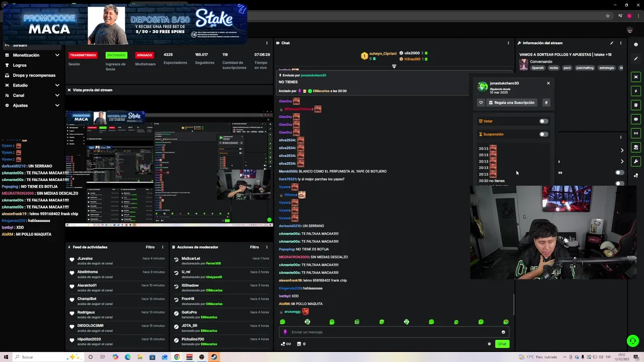Bookmark page with the browser star icon
Screen dimensions: 644x362
[x=608, y=16]
